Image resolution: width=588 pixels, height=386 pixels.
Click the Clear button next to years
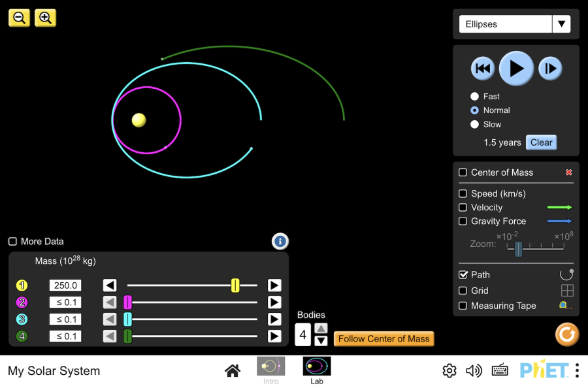click(541, 142)
